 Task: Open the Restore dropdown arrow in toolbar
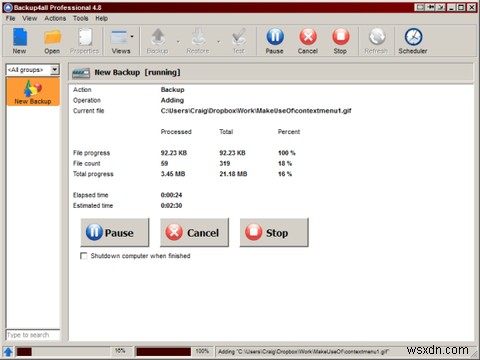click(219, 42)
